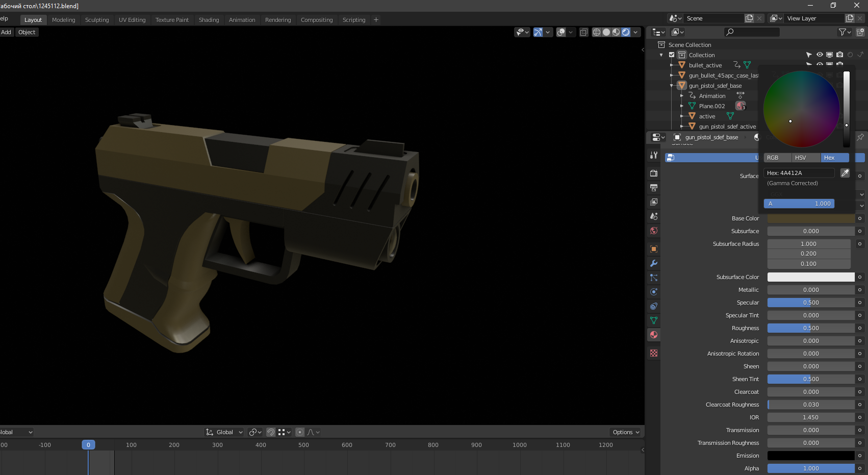Switch to the Shading workspace tab

coord(209,20)
